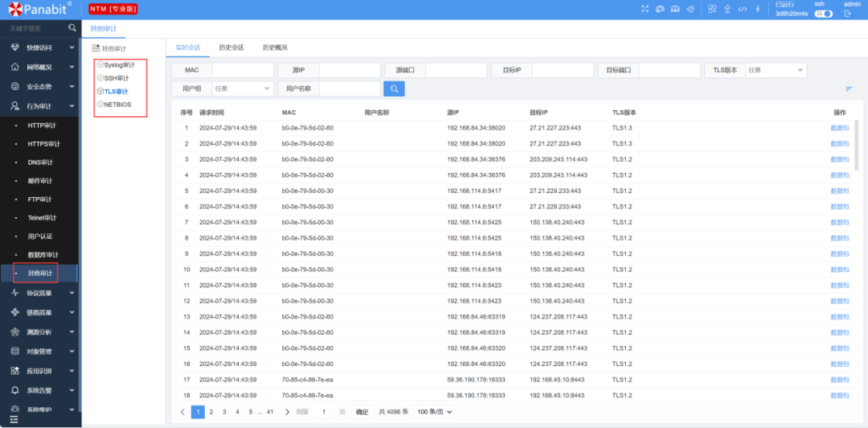This screenshot has height=428, width=868.
Task: Click the grid icon beside 应用识别
Action: [15, 370]
